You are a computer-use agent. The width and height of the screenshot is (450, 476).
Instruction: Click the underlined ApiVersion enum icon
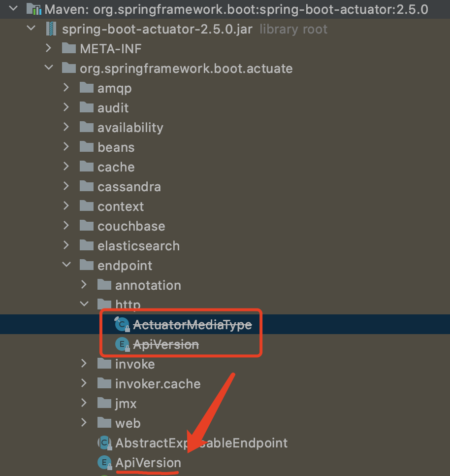[x=105, y=462]
